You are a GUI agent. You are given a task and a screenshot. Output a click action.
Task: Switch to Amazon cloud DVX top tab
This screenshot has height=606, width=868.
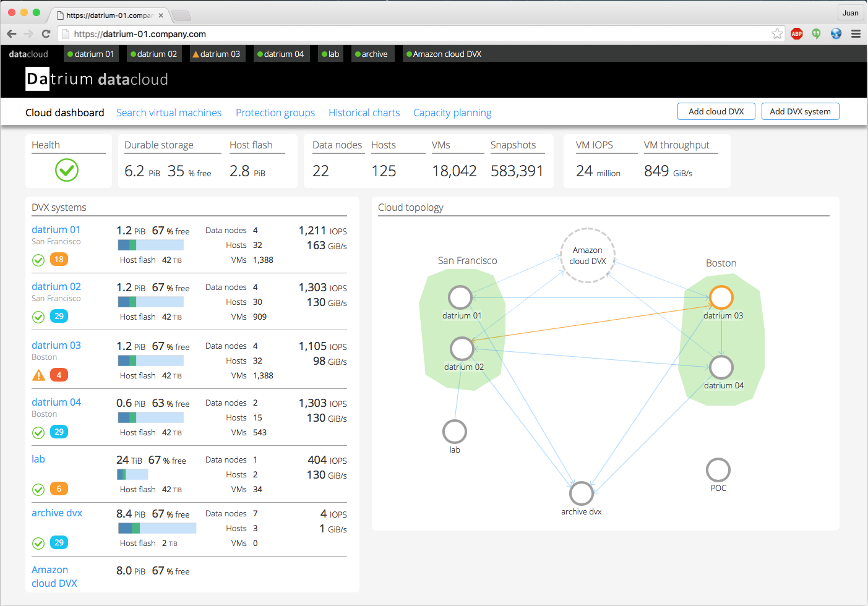pyautogui.click(x=444, y=54)
